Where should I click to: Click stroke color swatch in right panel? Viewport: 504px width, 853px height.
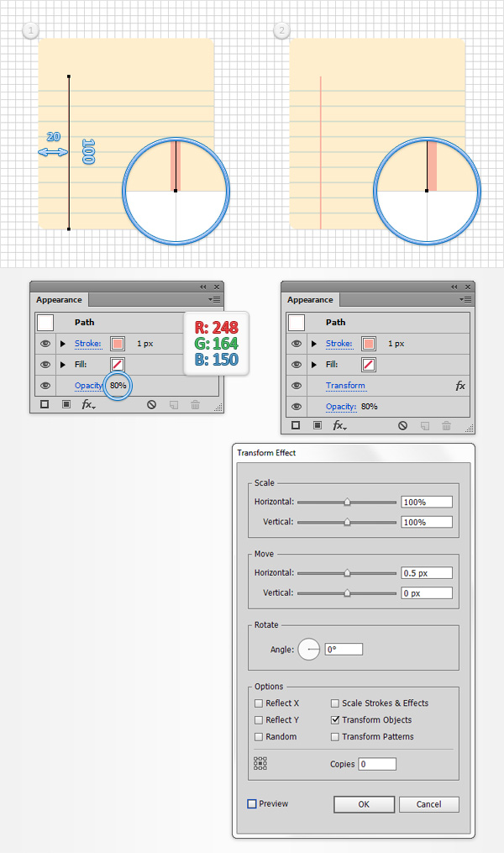pos(369,344)
